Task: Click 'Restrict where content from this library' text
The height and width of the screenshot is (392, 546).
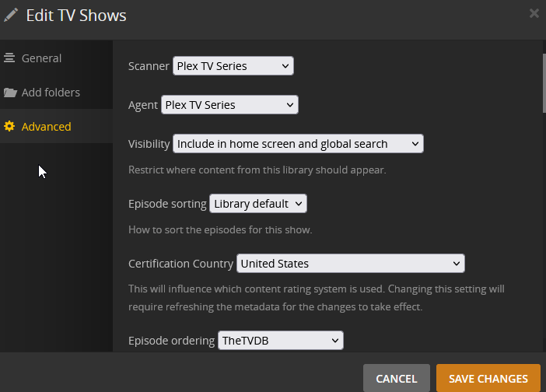Action: pos(257,170)
